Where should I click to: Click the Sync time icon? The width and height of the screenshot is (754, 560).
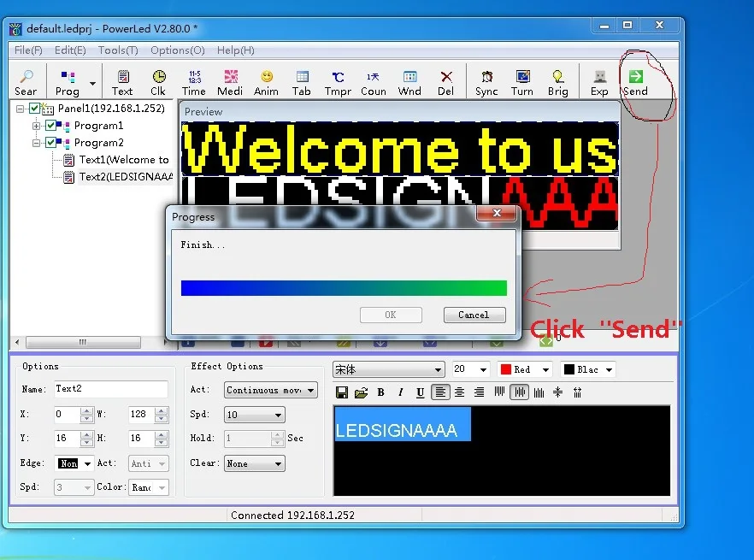[x=486, y=82]
